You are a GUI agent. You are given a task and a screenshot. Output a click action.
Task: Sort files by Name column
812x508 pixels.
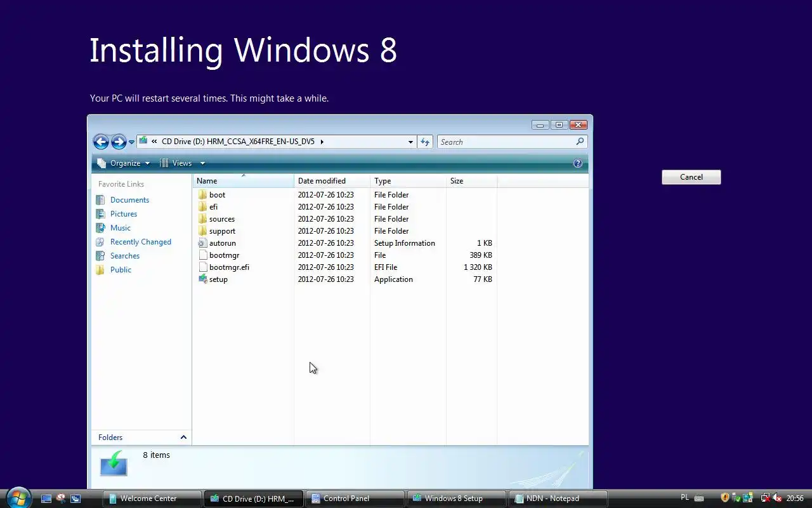point(244,181)
